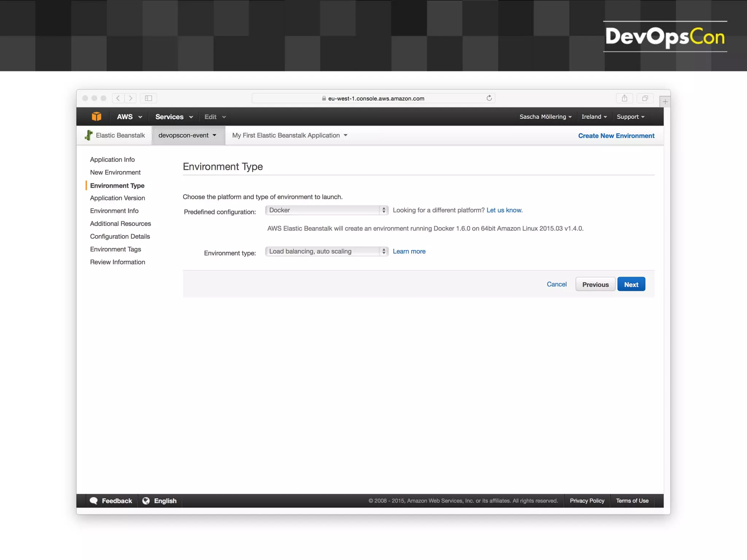Expand the Ireland region menu

pyautogui.click(x=594, y=117)
